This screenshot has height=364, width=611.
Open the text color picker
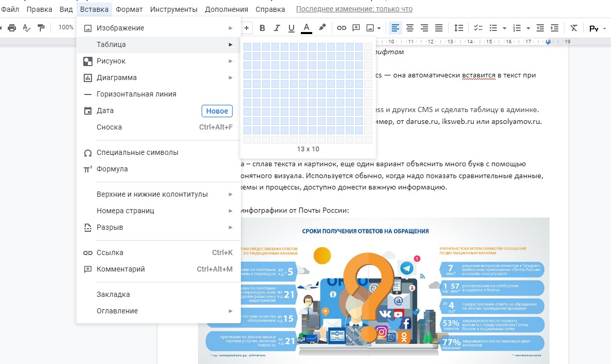point(307,28)
